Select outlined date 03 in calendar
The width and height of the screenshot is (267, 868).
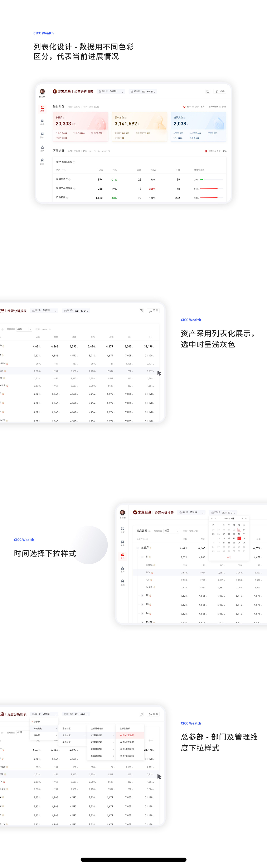coord(239,530)
